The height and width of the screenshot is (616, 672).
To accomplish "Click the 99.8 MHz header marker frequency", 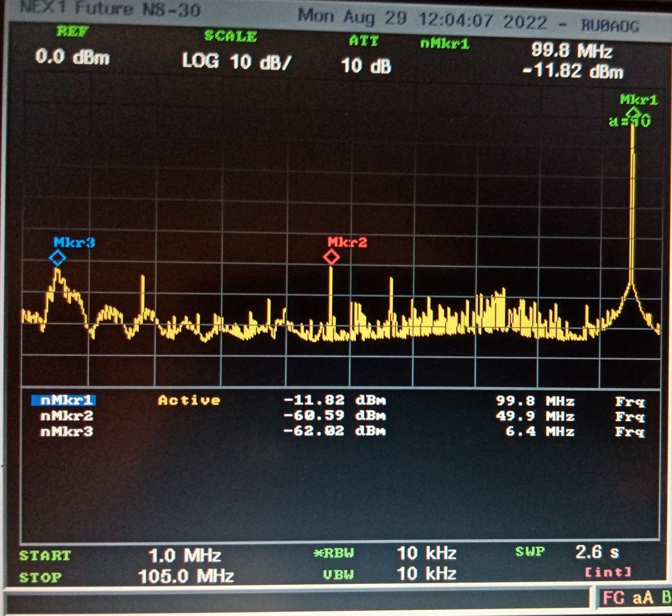I will 572,50.
